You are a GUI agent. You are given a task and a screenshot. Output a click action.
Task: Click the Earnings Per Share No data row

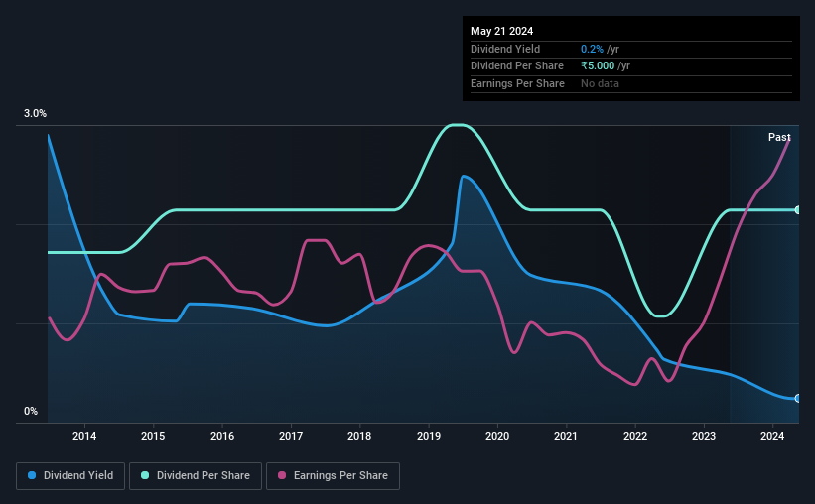click(631, 83)
